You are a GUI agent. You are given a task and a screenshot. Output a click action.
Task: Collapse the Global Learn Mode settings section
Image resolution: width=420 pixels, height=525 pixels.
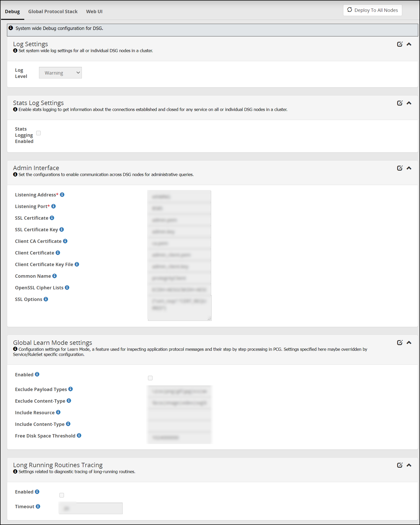409,342
